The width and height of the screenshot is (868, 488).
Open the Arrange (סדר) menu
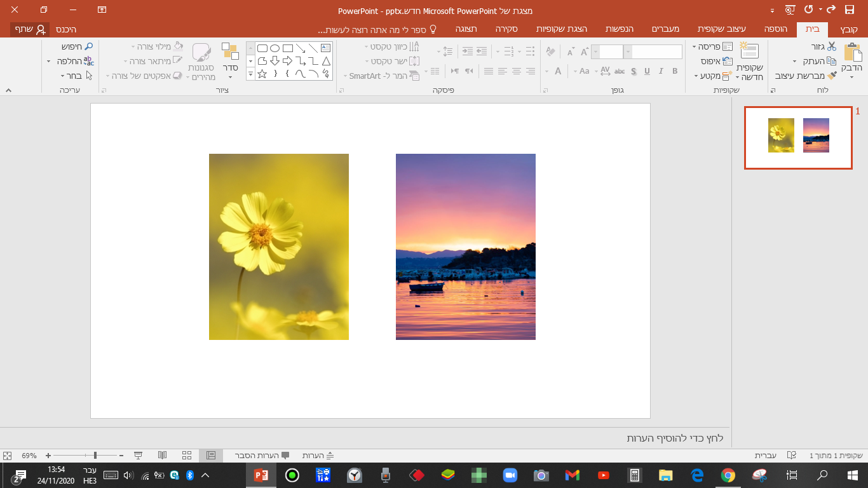coord(230,60)
